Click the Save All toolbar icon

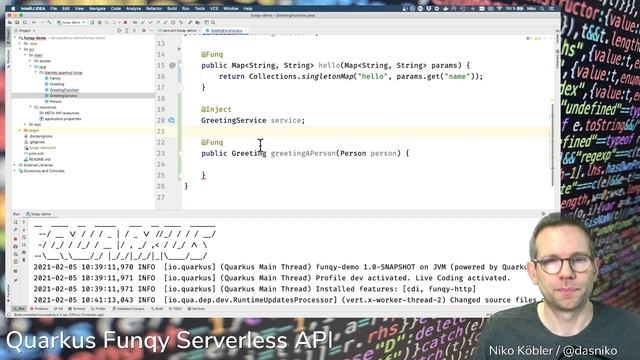click(17, 22)
